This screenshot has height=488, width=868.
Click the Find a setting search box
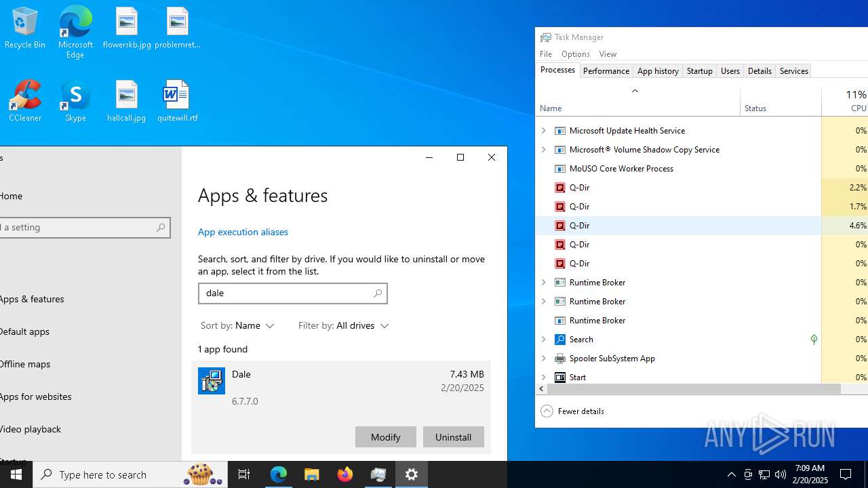pyautogui.click(x=84, y=228)
